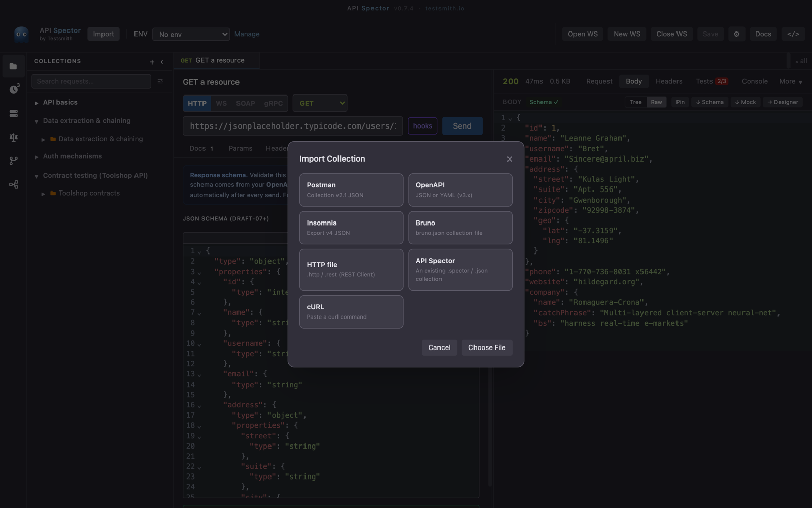Pick the Bruno import option
This screenshot has height=508, width=812.
pyautogui.click(x=460, y=228)
